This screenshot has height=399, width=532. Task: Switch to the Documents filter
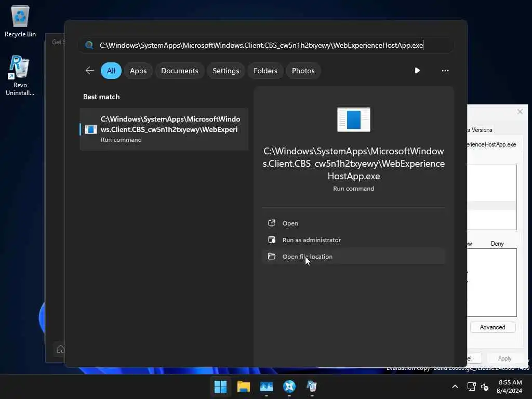[x=179, y=71]
